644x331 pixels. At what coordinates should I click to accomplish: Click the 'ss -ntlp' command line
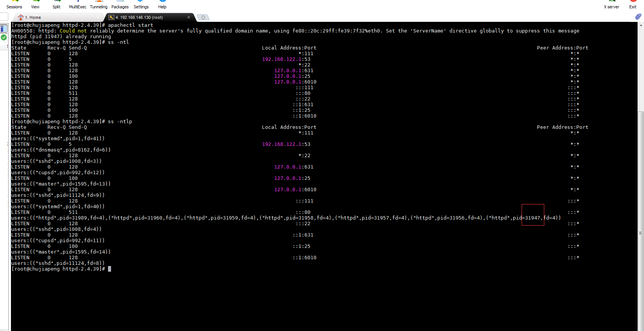pos(72,122)
